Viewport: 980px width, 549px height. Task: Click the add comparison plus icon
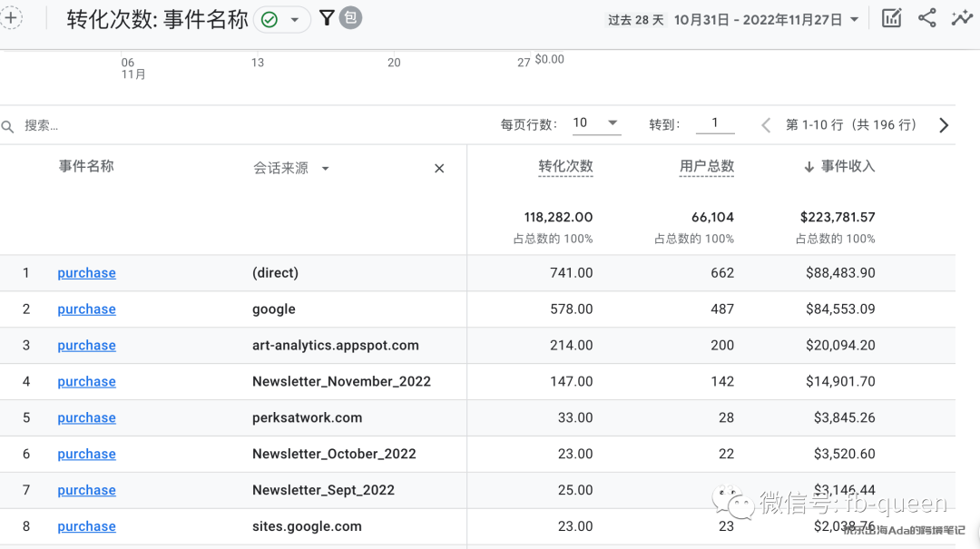click(x=11, y=17)
